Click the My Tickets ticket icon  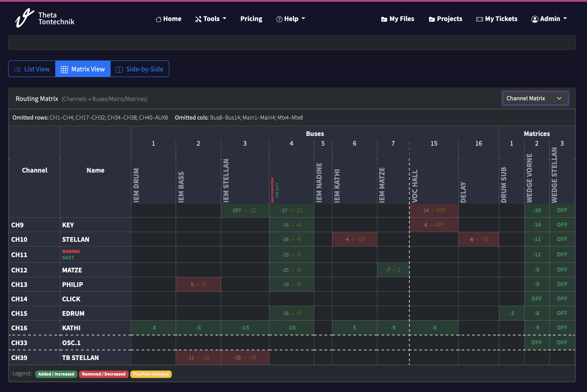(479, 19)
